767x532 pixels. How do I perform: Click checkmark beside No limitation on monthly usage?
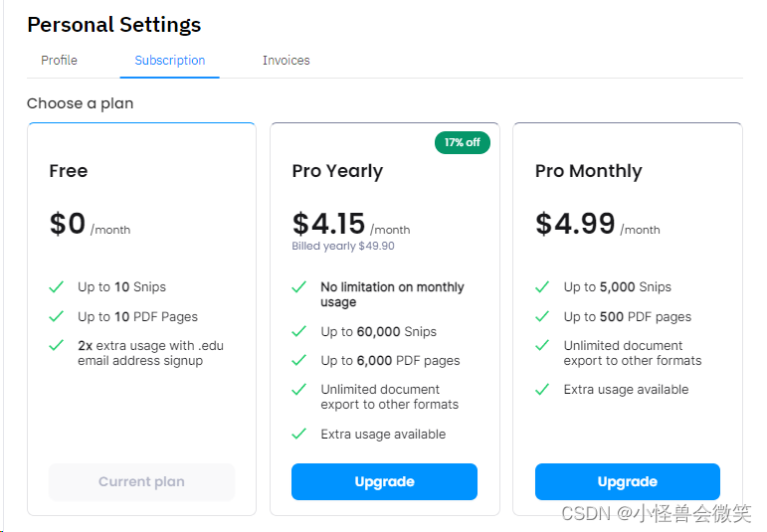[298, 287]
